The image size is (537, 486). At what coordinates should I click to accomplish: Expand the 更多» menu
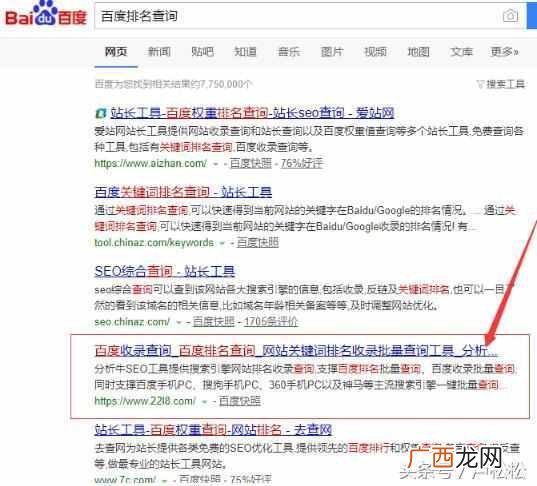point(504,52)
